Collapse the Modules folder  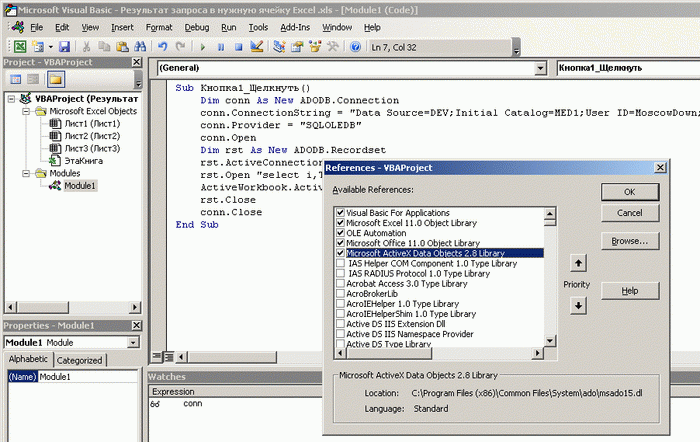click(26, 173)
